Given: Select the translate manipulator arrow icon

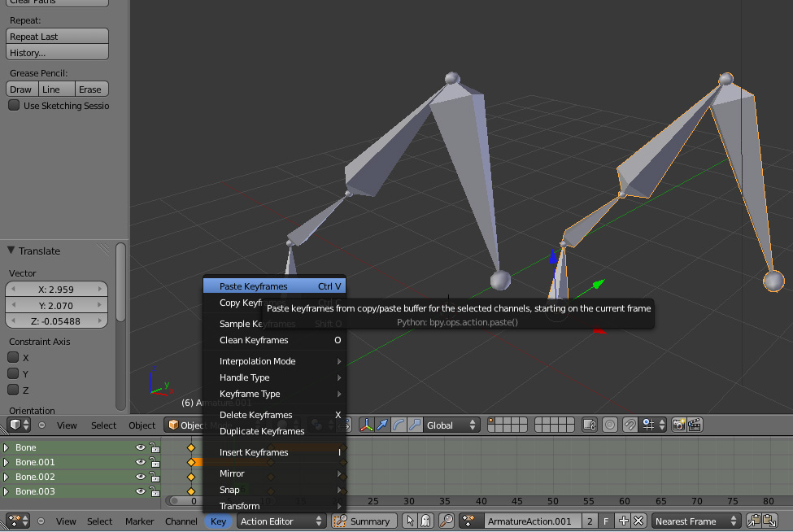Looking at the screenshot, I should pyautogui.click(x=382, y=425).
